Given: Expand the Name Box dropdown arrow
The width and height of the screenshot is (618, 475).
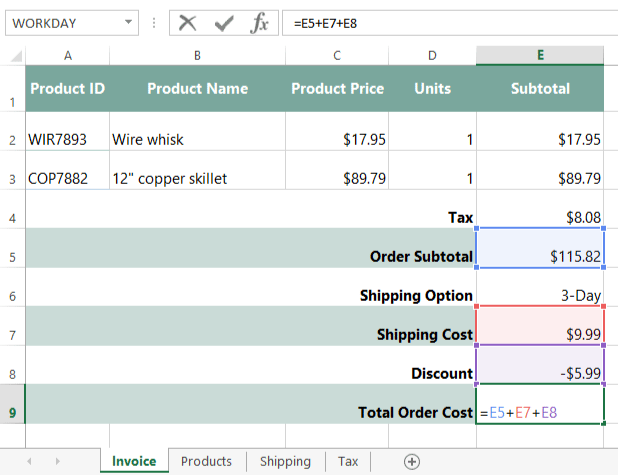Looking at the screenshot, I should point(129,22).
